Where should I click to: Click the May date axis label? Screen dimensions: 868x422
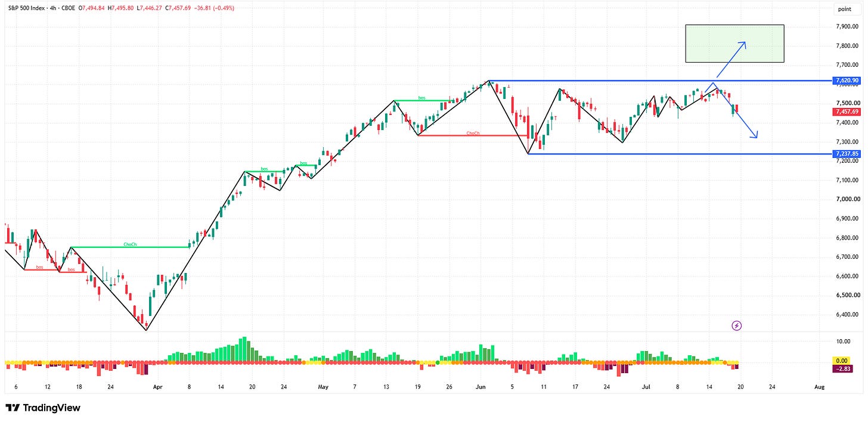point(323,386)
